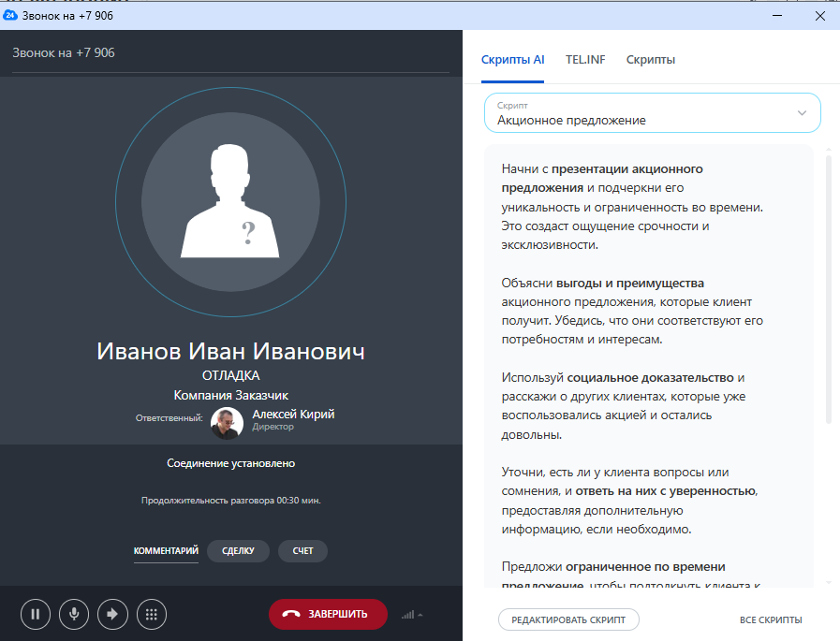Create an invoice via Счет button
This screenshot has width=840, height=641.
[x=302, y=551]
